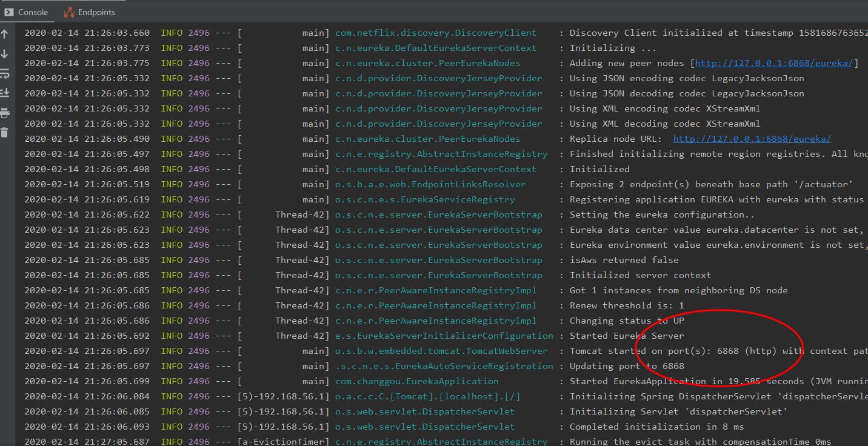Click 'Finished initializing remote region registries' message
Screen dimensions: 868x446
coord(718,154)
